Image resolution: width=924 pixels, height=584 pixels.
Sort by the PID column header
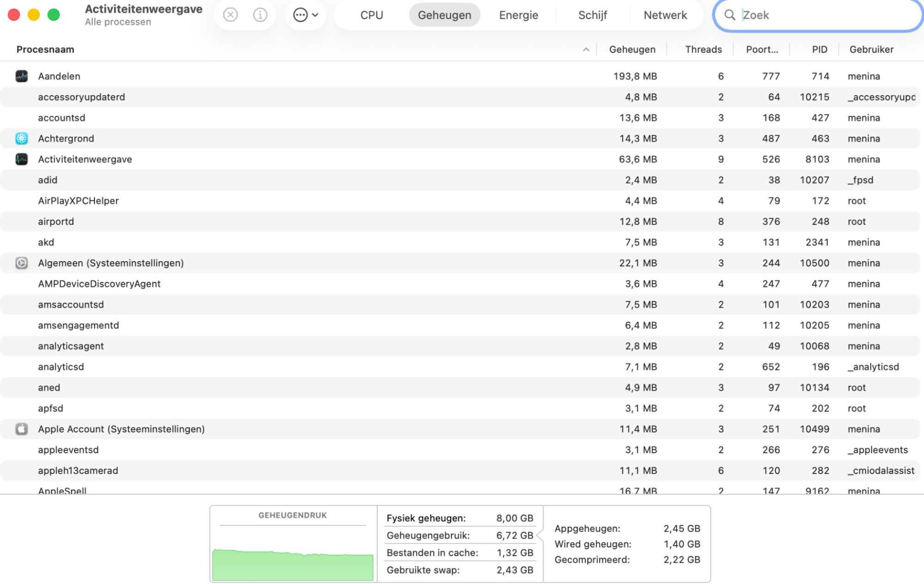(x=820, y=49)
